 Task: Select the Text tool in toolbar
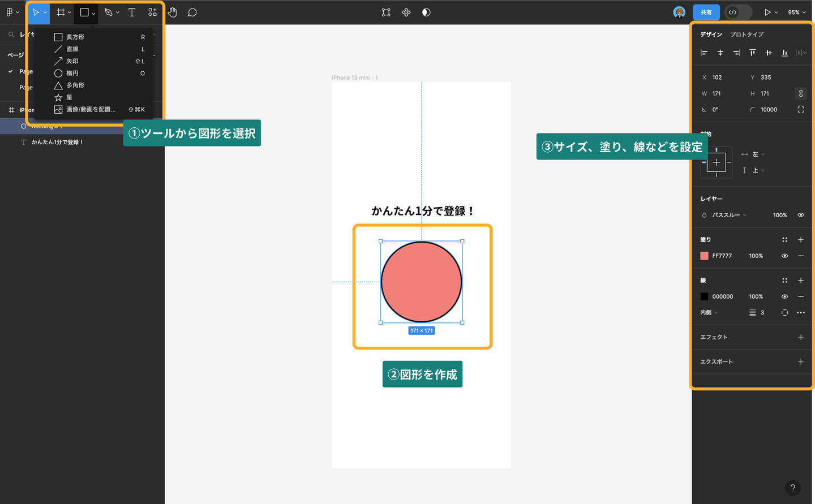pos(132,12)
